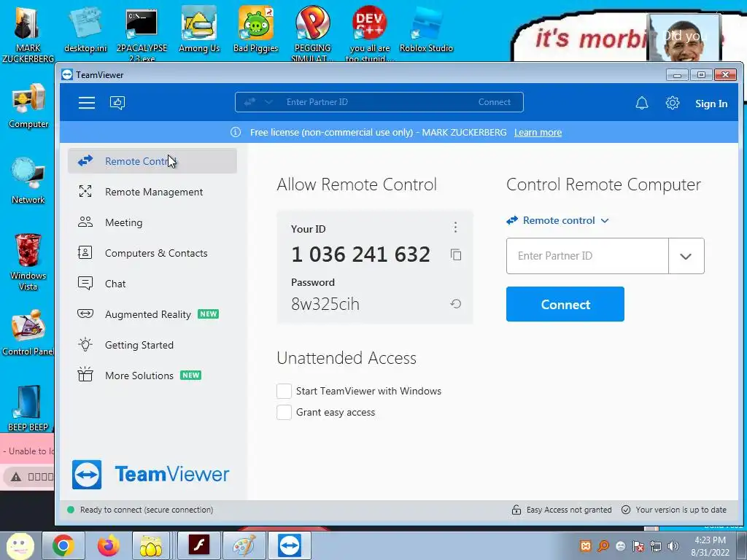747x560 pixels.
Task: Select Remote Control in sidebar
Action: tap(152, 161)
